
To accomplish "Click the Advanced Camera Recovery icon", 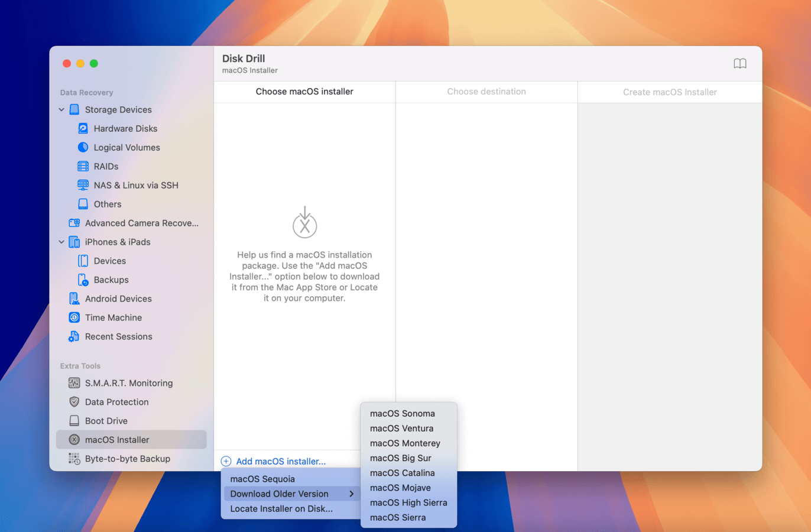I will point(74,223).
